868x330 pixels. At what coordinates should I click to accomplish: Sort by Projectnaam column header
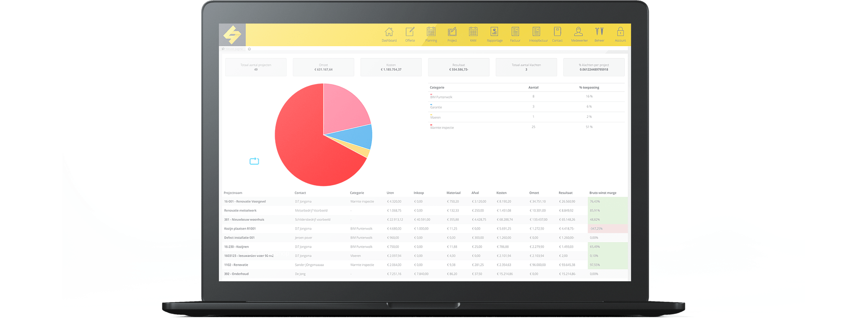(233, 193)
